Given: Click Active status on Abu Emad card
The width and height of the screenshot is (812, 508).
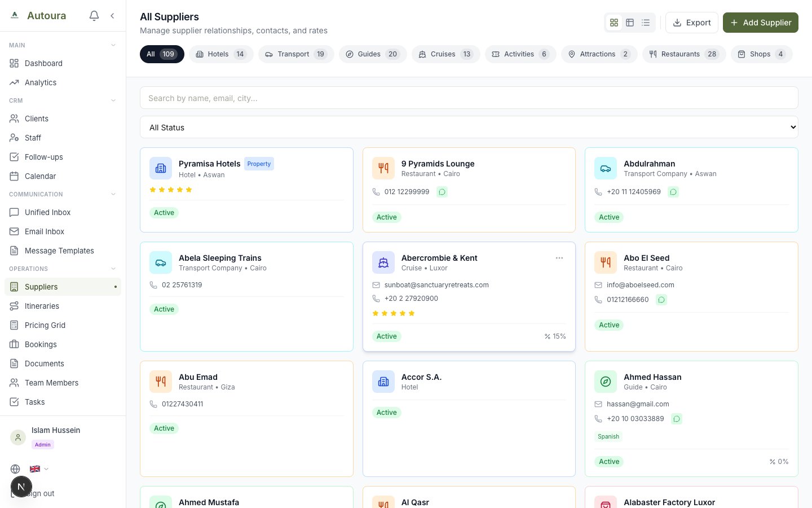Looking at the screenshot, I should pyautogui.click(x=164, y=428).
